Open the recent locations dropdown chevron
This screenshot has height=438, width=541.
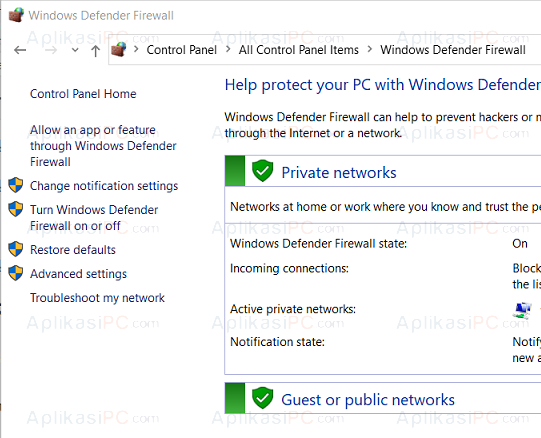[x=75, y=50]
